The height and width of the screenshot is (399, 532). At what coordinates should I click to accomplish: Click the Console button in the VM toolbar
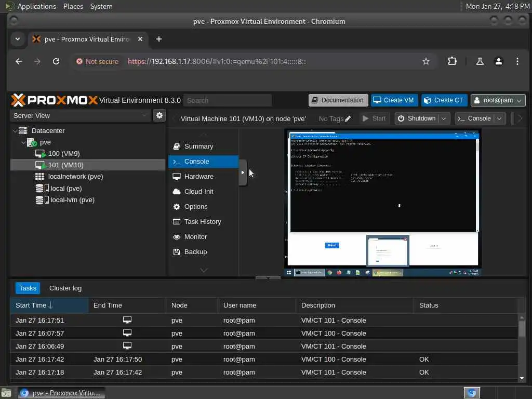[475, 118]
